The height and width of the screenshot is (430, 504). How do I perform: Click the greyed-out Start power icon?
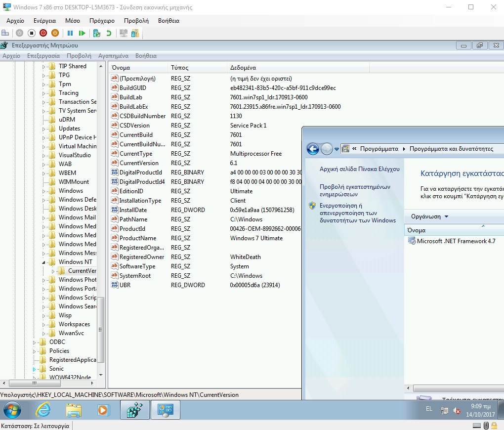point(20,33)
